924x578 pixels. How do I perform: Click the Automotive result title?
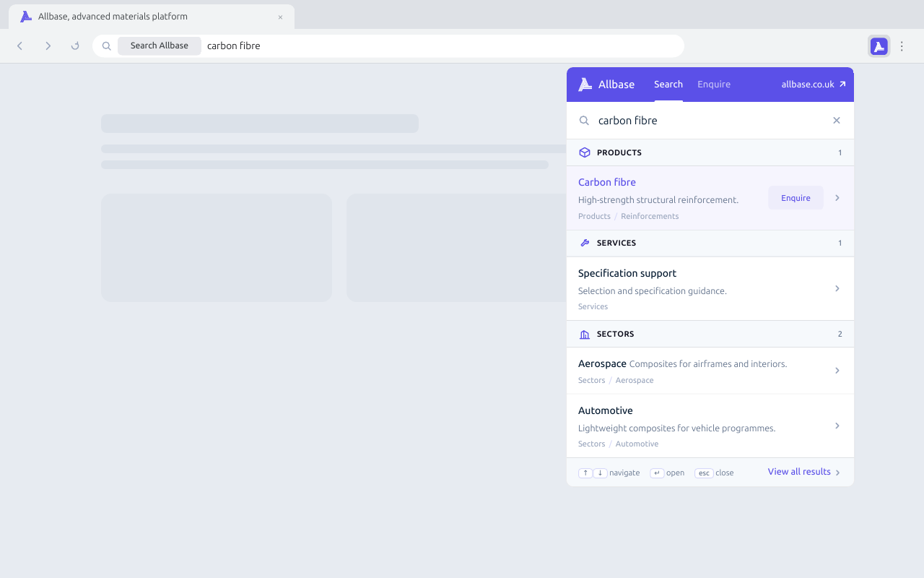[x=606, y=410]
